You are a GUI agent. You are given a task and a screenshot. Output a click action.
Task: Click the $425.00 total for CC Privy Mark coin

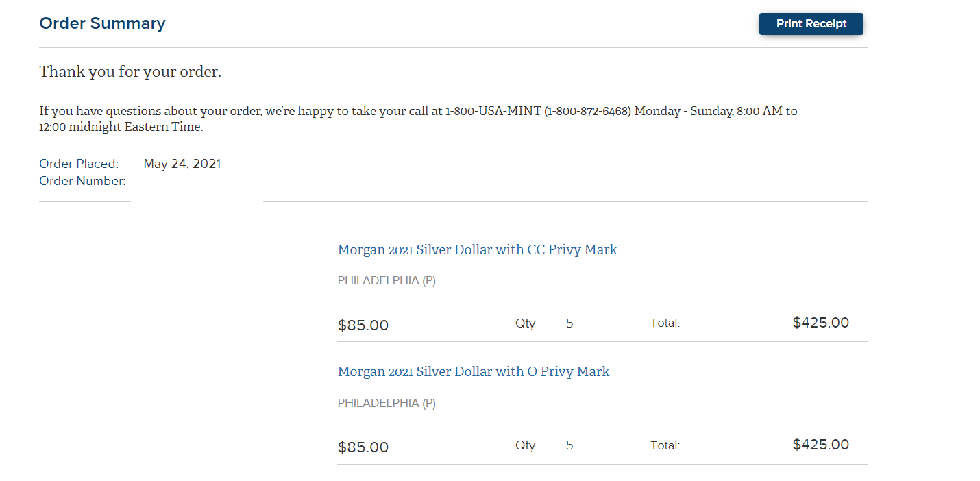[x=821, y=323]
